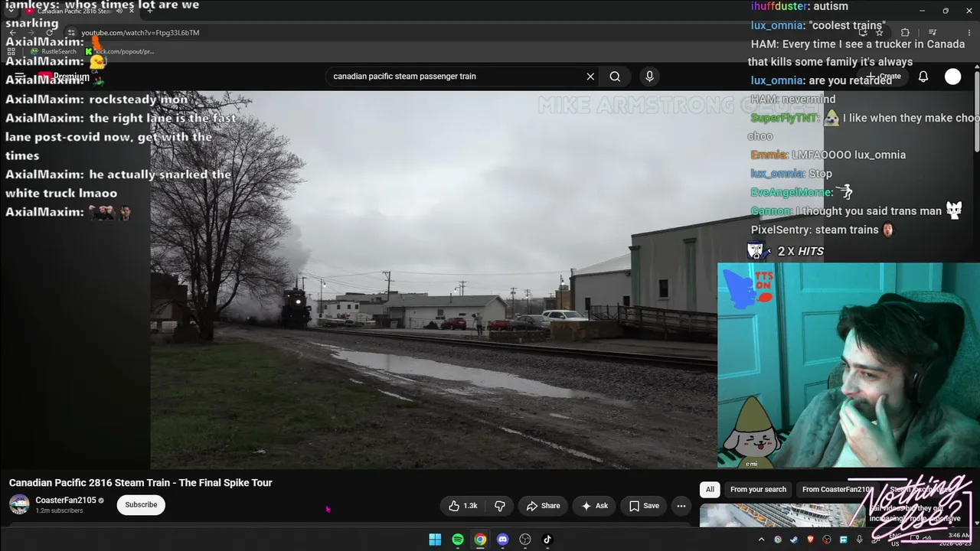Go forward in the browser

[31, 33]
